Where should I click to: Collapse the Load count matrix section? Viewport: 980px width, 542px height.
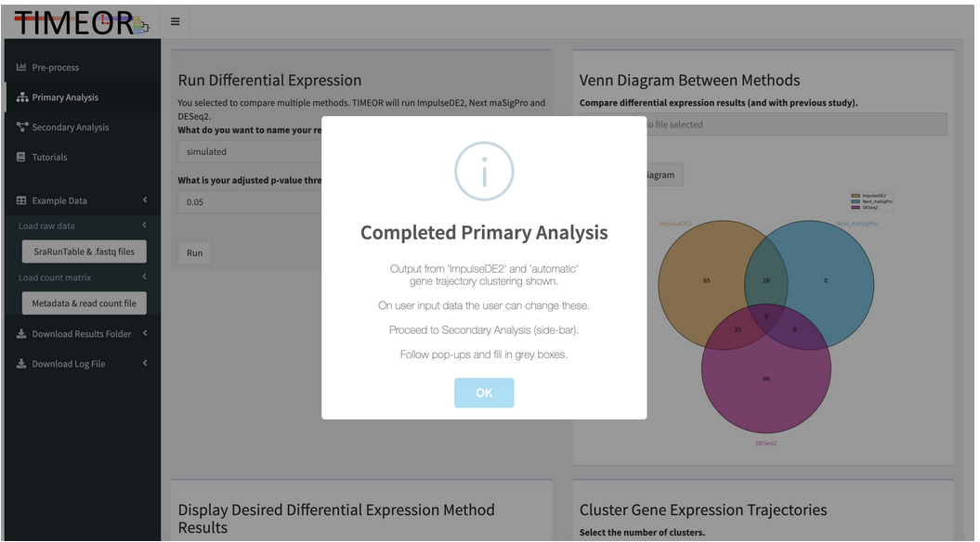point(144,277)
